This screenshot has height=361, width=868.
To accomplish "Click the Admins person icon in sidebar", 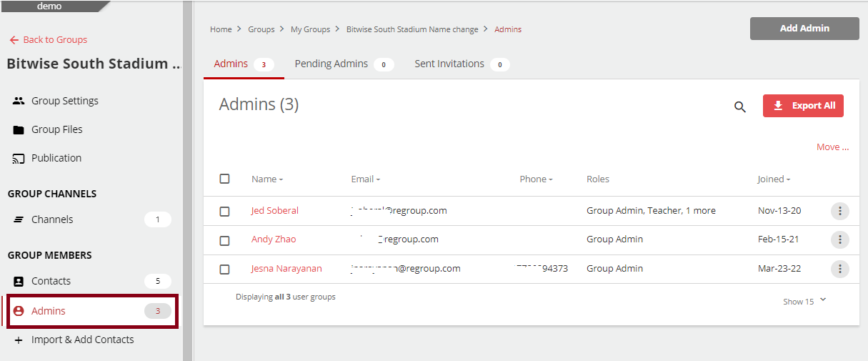I will (19, 311).
